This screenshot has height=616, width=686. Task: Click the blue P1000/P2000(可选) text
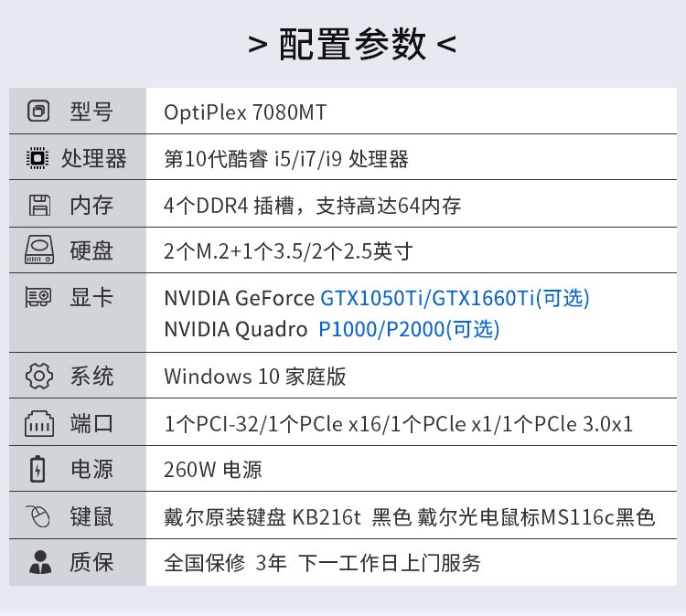(409, 329)
